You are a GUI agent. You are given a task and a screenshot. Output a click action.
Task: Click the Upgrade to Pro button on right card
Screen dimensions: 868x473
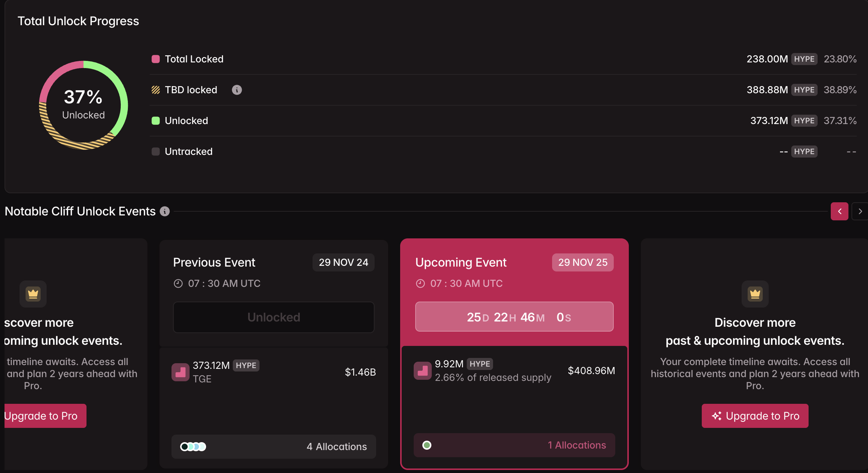[x=755, y=416]
